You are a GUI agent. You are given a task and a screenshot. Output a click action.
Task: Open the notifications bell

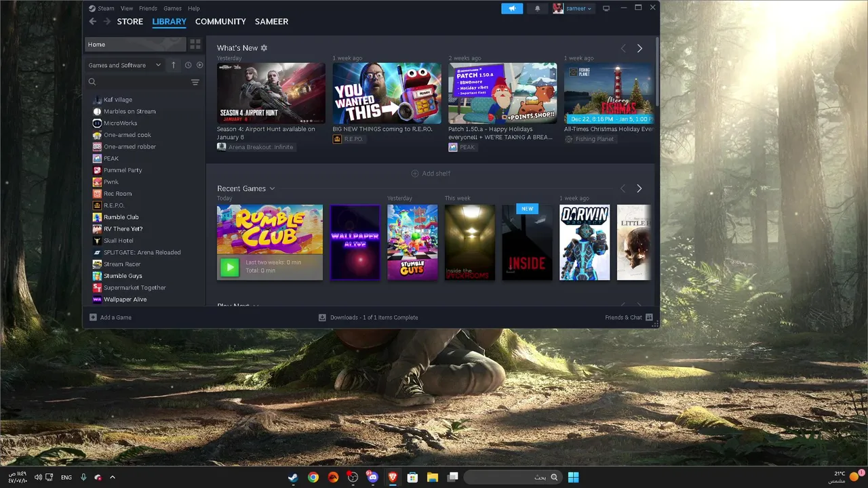538,9
